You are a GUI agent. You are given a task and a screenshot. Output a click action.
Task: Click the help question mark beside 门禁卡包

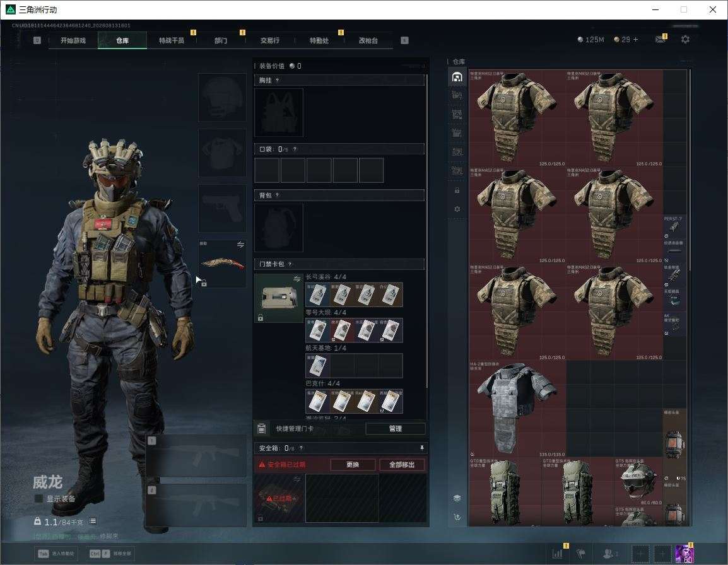click(290, 264)
